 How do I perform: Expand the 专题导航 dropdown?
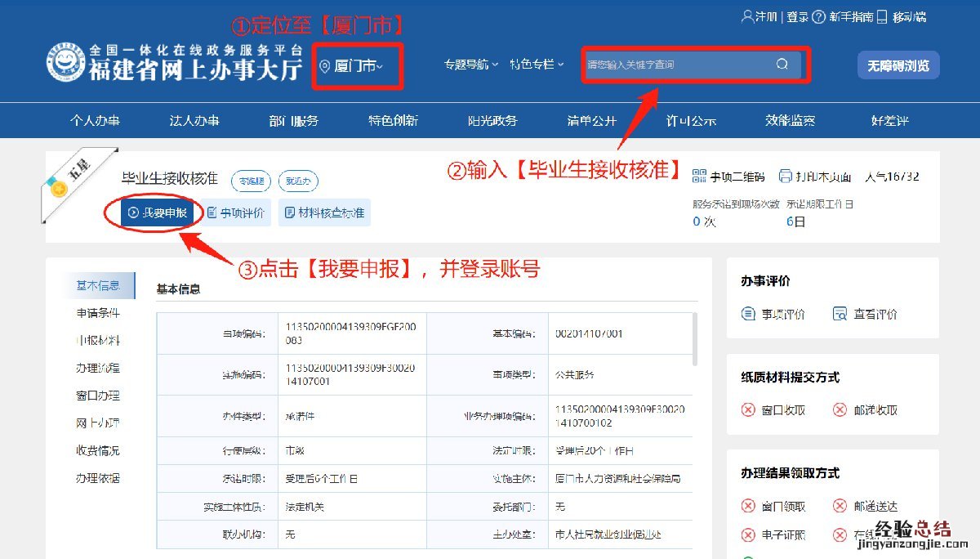[x=470, y=65]
